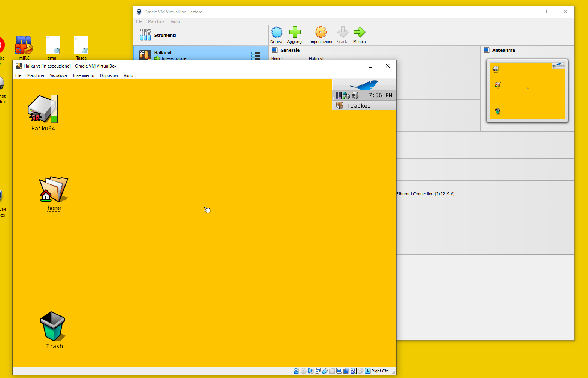
Task: Click the Generale section header in Gestore
Action: click(x=290, y=50)
